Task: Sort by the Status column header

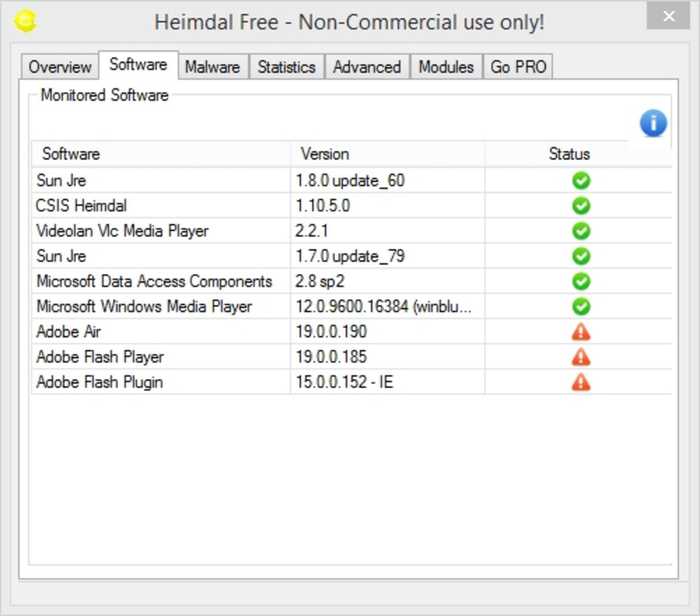Action: tap(578, 154)
